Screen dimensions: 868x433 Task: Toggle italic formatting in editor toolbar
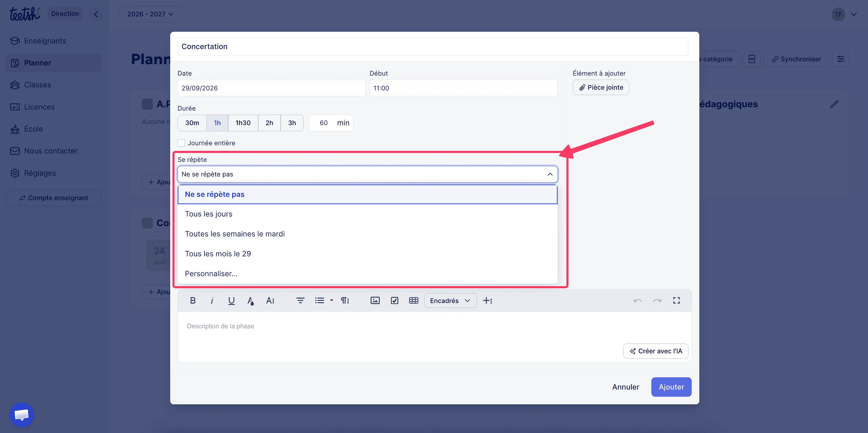click(212, 300)
